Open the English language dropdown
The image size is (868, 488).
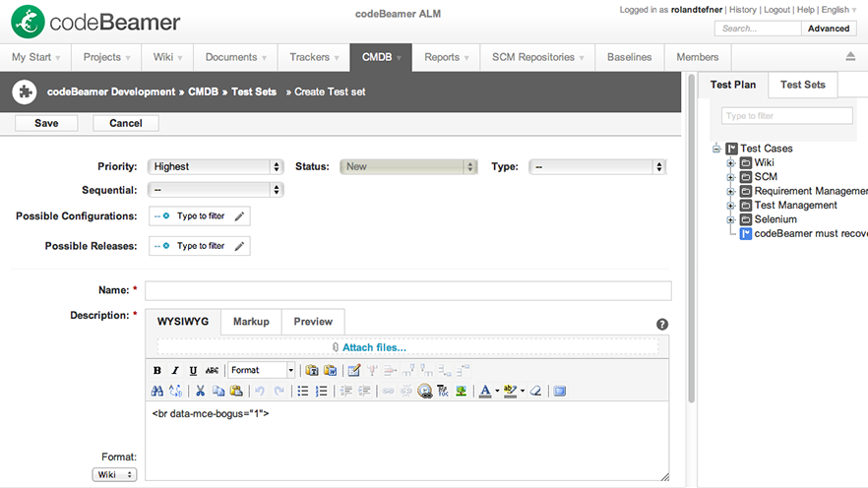(x=838, y=10)
